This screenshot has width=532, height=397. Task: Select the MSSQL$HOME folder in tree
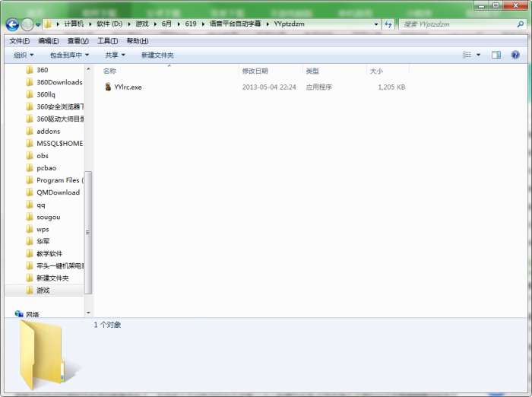click(55, 143)
